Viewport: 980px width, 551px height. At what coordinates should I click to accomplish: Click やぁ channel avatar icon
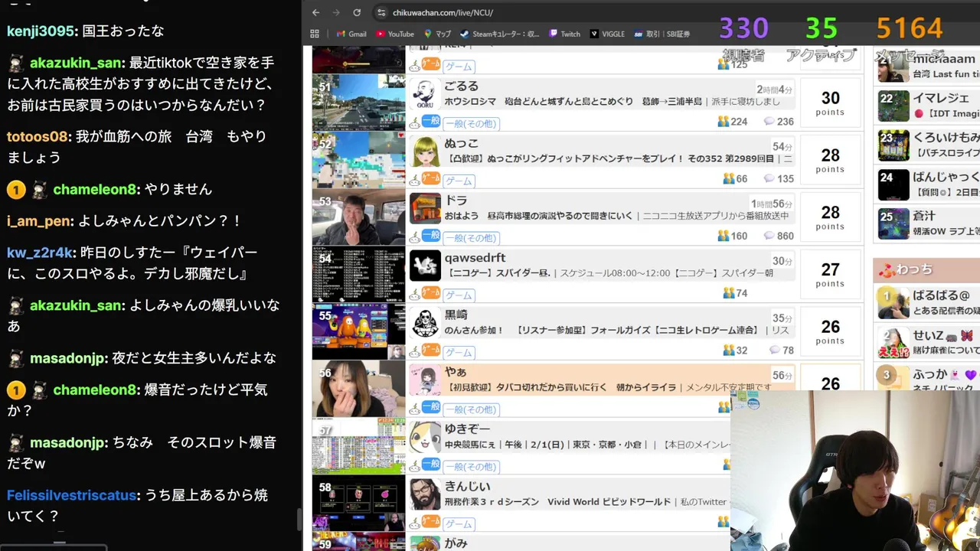(425, 380)
